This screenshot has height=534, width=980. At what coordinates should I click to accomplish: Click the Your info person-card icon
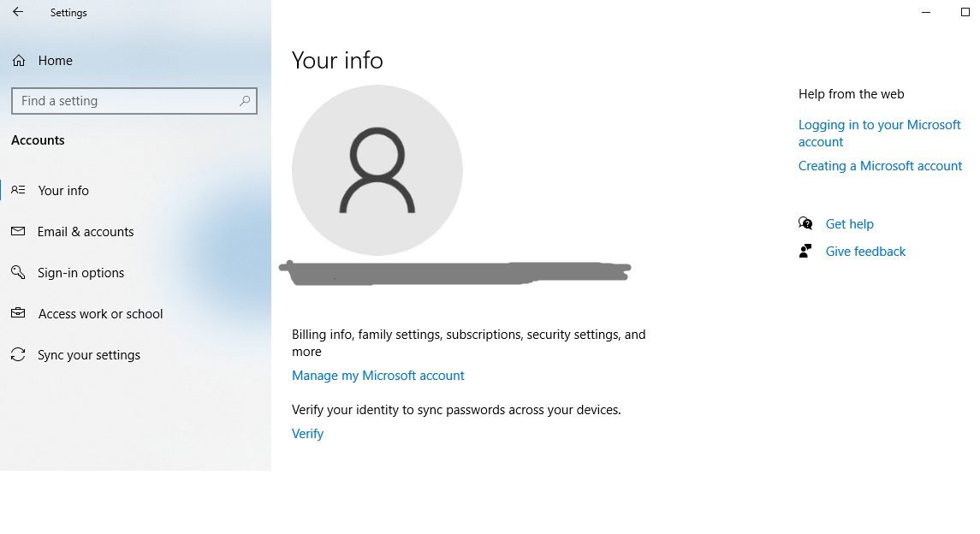[18, 190]
